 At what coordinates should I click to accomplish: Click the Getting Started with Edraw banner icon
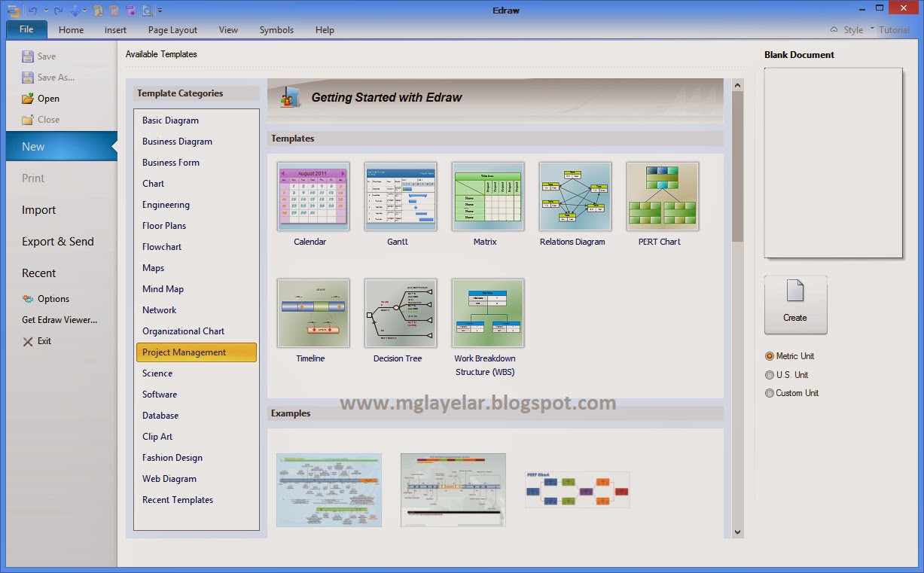tap(290, 96)
